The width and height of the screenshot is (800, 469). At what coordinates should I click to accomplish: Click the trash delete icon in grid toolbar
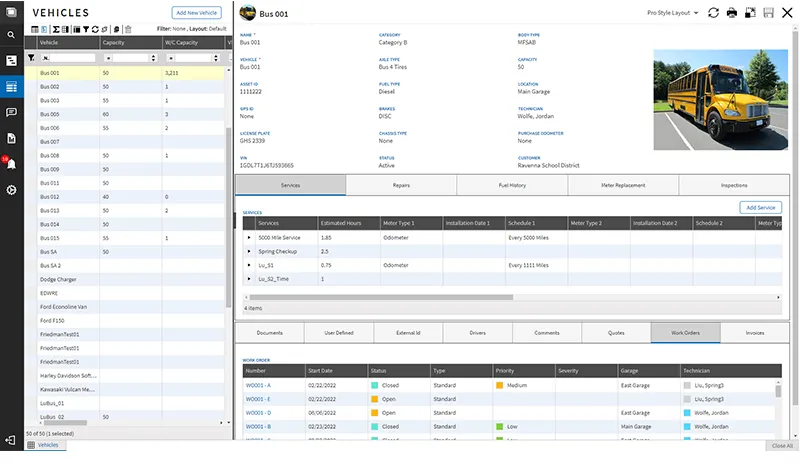tap(128, 29)
